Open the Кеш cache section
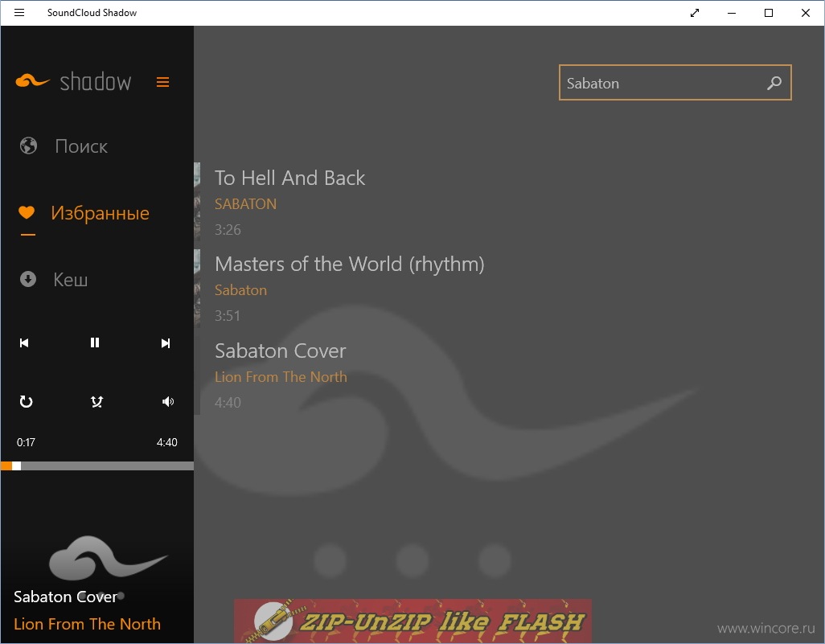The image size is (825, 644). [71, 279]
